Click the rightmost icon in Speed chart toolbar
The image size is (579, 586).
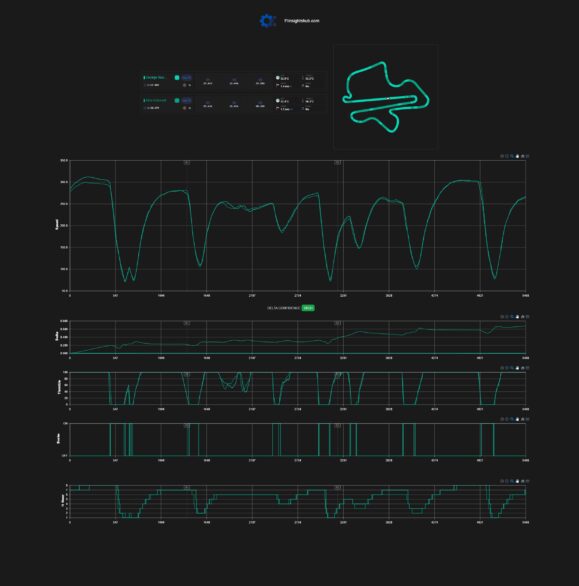[527, 156]
